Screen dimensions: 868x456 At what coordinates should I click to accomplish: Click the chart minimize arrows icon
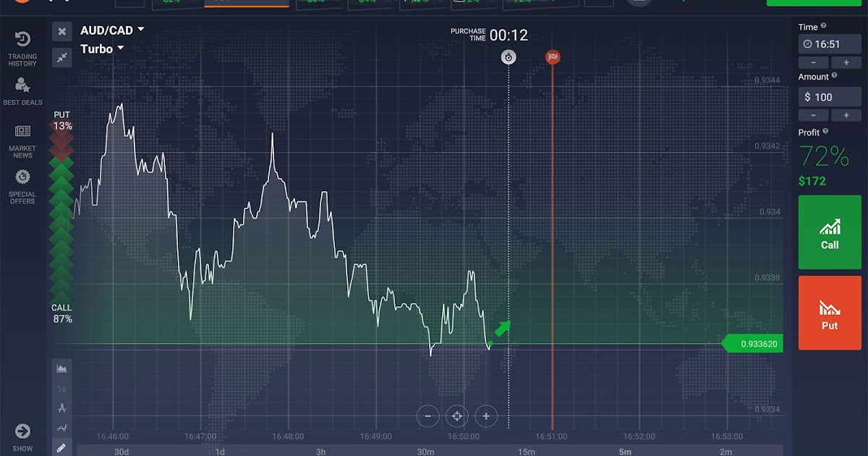coord(62,57)
